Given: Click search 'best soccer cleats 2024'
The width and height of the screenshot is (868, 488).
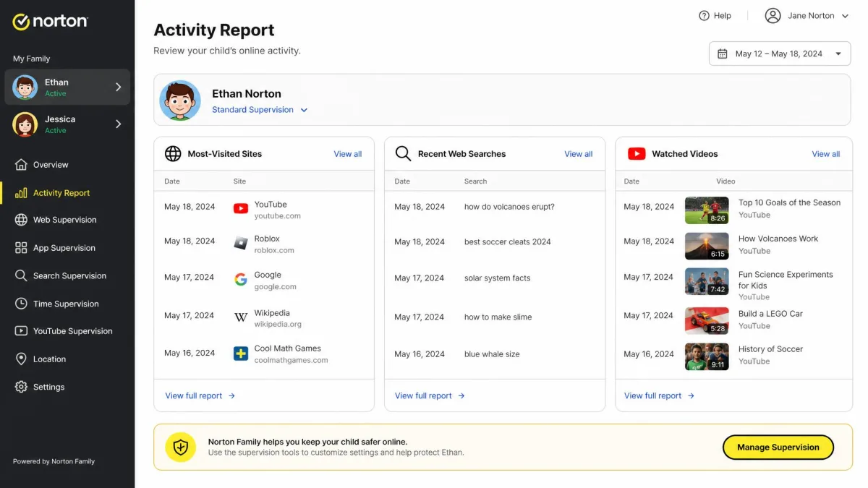Looking at the screenshot, I should (x=508, y=242).
